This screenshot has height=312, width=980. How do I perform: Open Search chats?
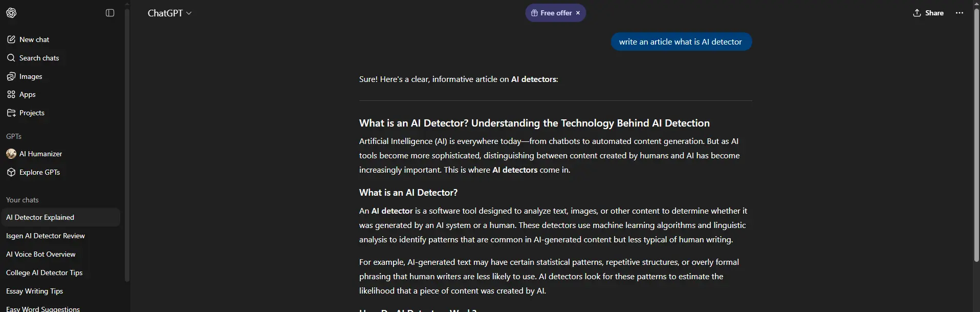[x=39, y=58]
